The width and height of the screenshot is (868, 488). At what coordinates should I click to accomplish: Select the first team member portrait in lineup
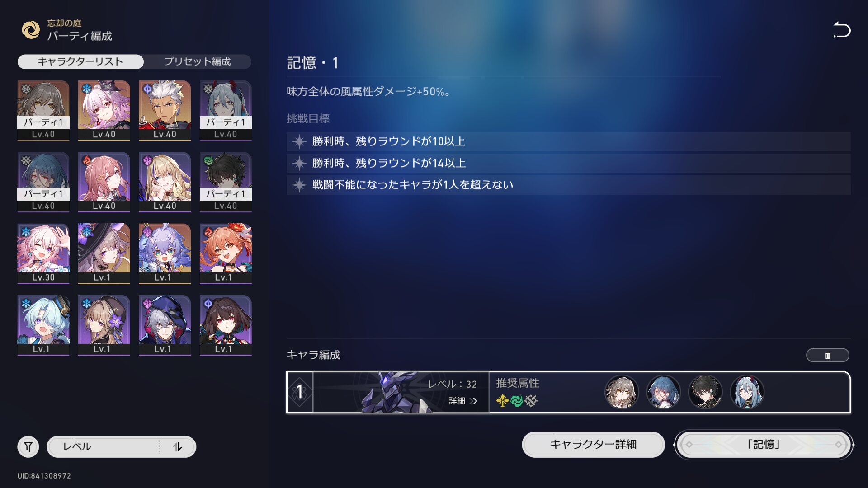pyautogui.click(x=622, y=392)
